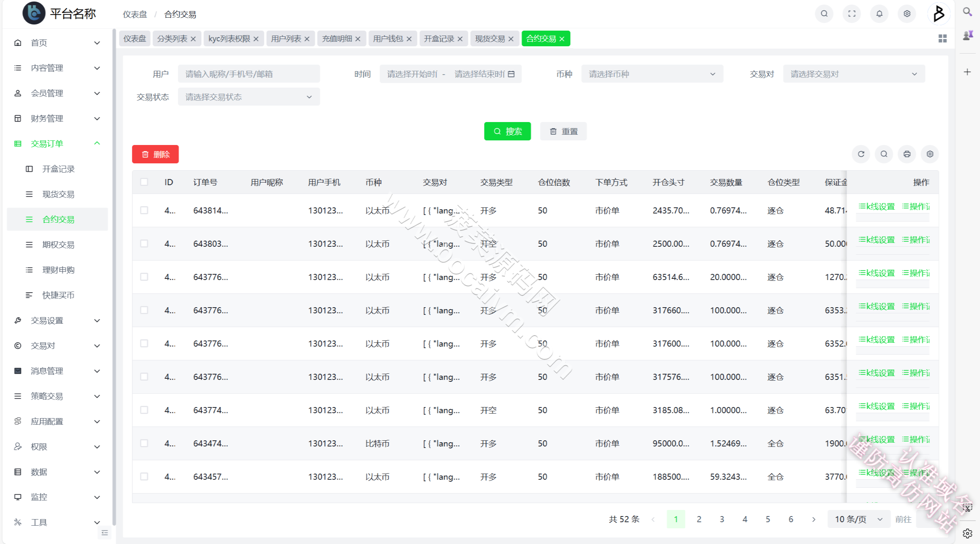980x544 pixels.
Task: Expand the 交易设置 sidebar menu
Action: coord(57,321)
